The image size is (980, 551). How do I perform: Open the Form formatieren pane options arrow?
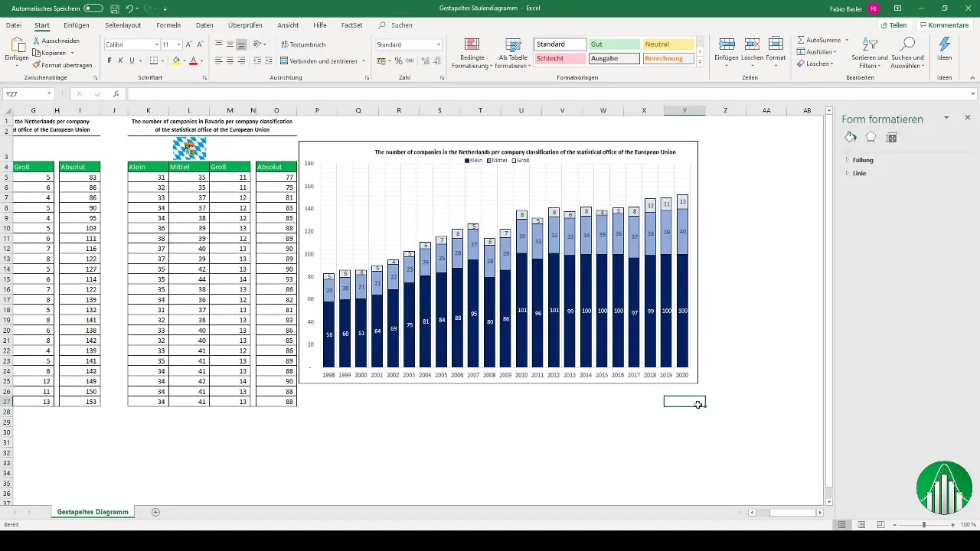(946, 118)
